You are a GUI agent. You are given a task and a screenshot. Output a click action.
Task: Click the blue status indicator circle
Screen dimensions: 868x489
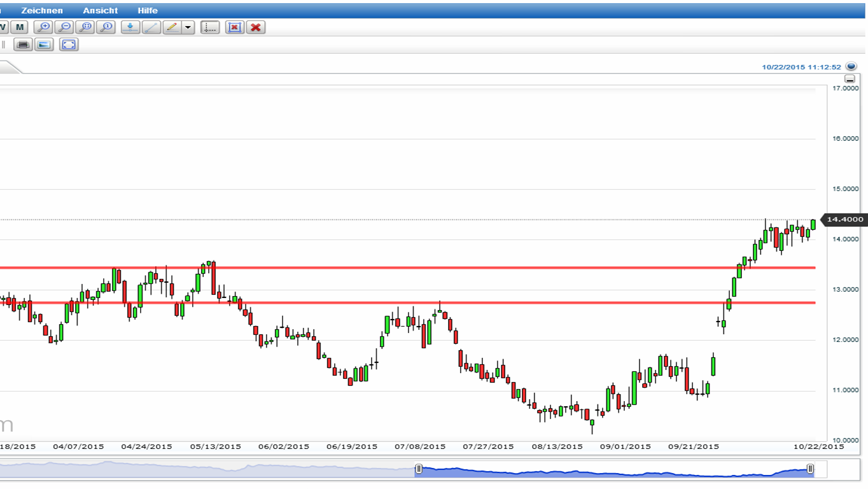tap(851, 66)
